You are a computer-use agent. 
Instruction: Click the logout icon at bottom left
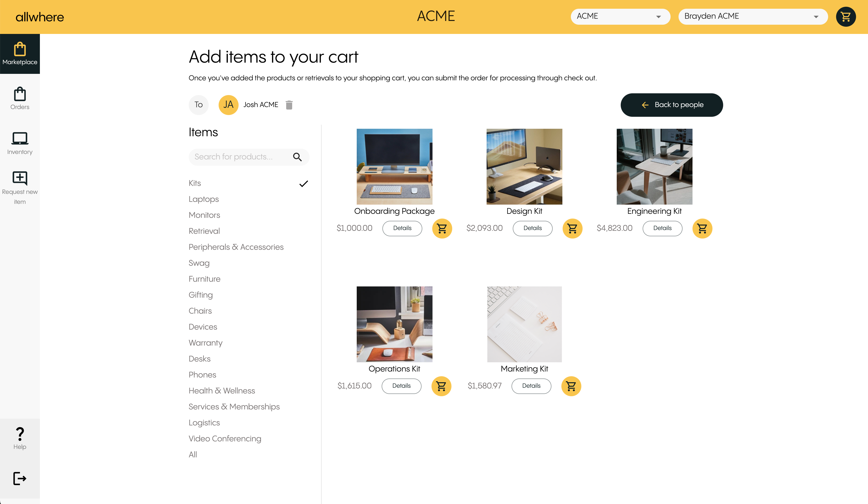20,479
